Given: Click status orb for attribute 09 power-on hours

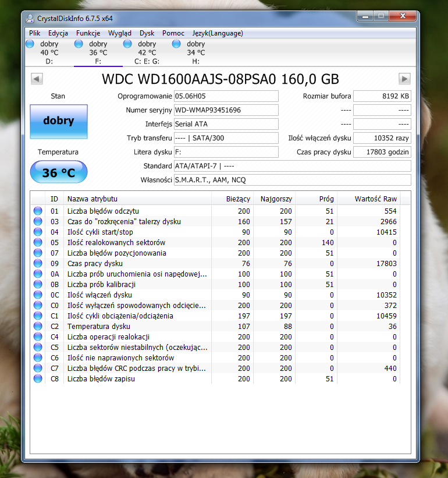Looking at the screenshot, I should coord(38,263).
